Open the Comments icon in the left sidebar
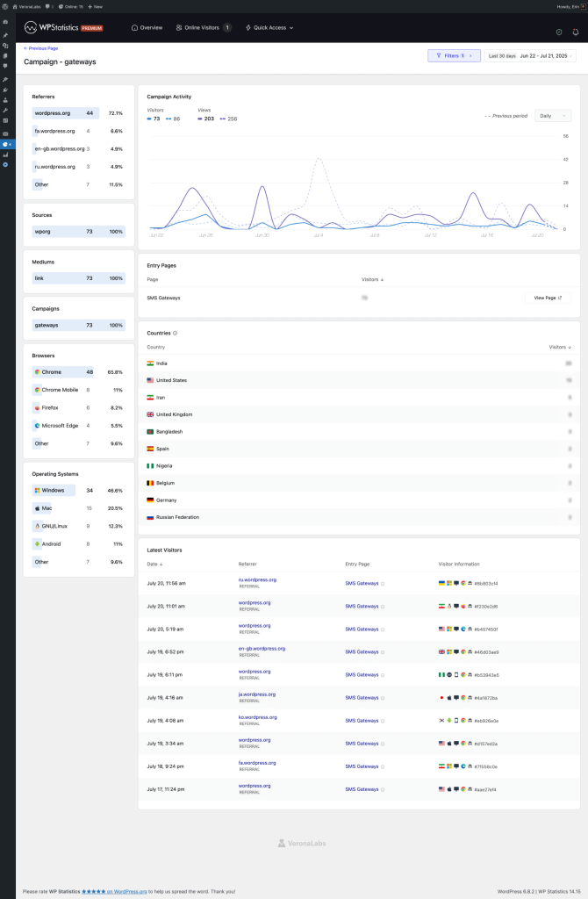 5,67
